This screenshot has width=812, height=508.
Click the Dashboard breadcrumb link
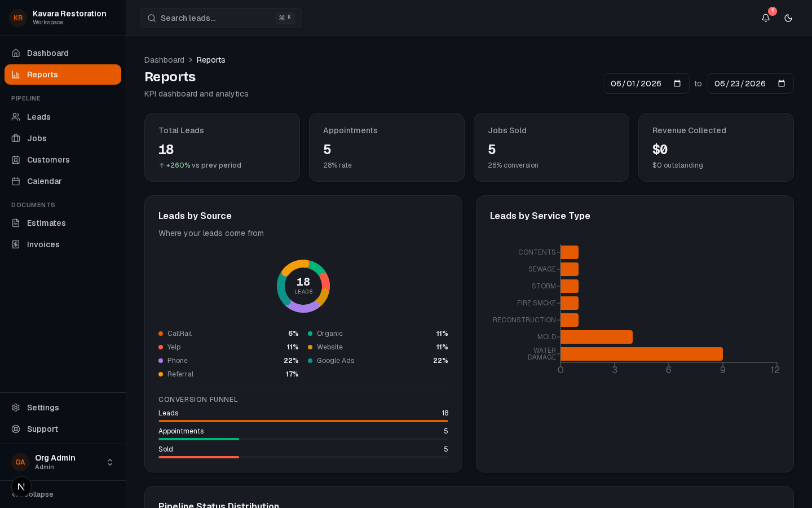pos(164,60)
